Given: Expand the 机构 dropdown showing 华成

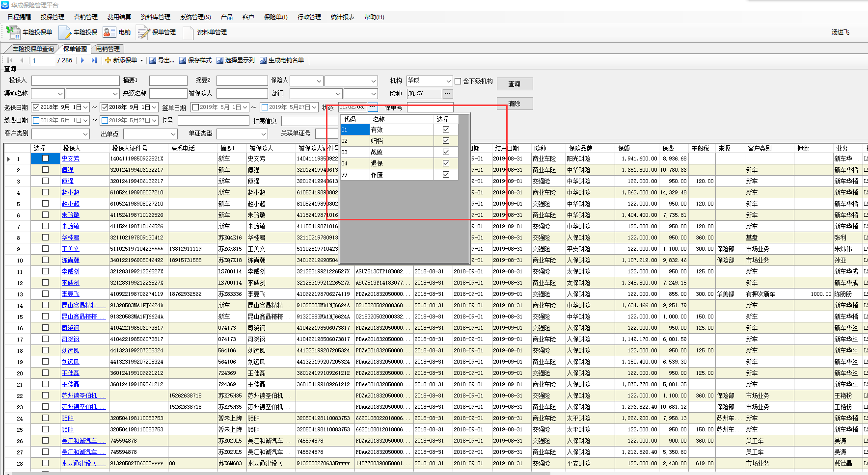Looking at the screenshot, I should 448,81.
